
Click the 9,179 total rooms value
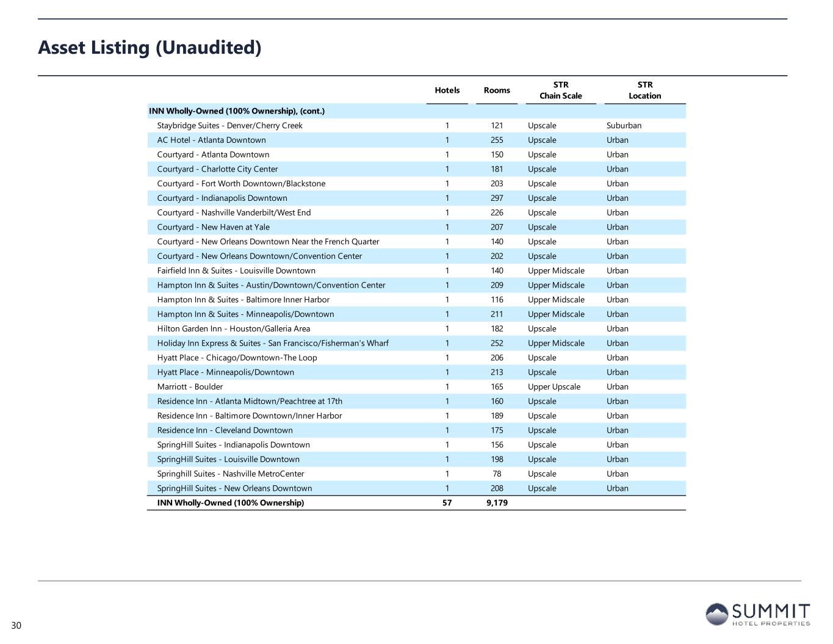[x=497, y=503]
